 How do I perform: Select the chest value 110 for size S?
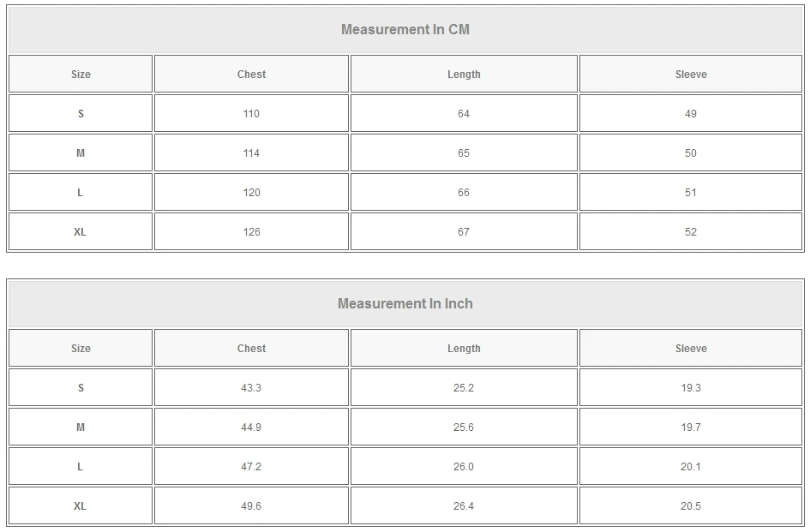click(x=251, y=114)
